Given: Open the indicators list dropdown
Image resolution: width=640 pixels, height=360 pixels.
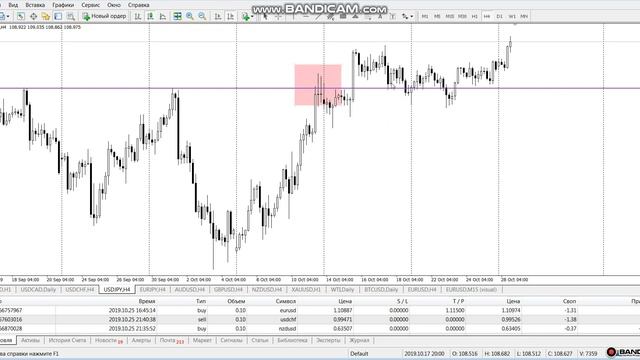Looking at the screenshot, I should (x=247, y=16).
